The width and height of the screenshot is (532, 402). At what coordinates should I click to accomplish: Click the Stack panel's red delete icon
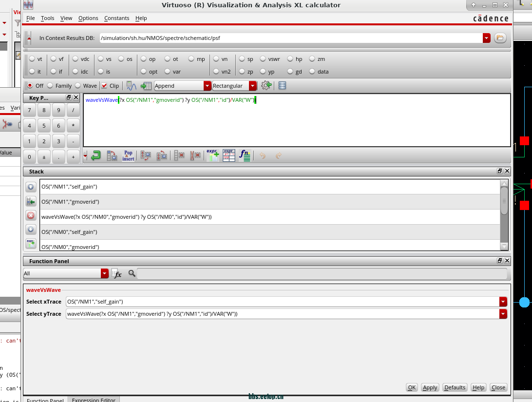[31, 215]
